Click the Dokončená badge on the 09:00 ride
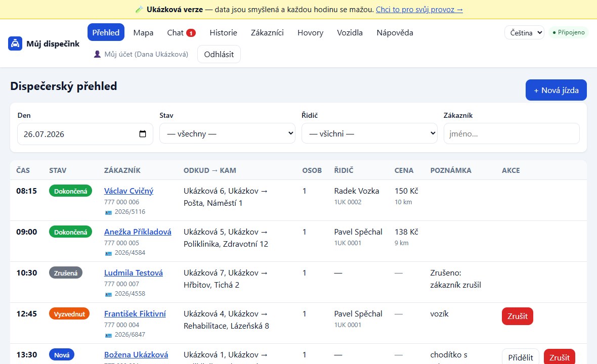The width and height of the screenshot is (597, 364). [70, 232]
